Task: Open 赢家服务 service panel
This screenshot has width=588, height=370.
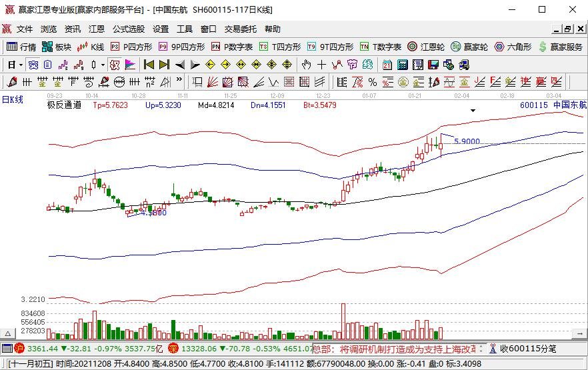Action: [561, 47]
